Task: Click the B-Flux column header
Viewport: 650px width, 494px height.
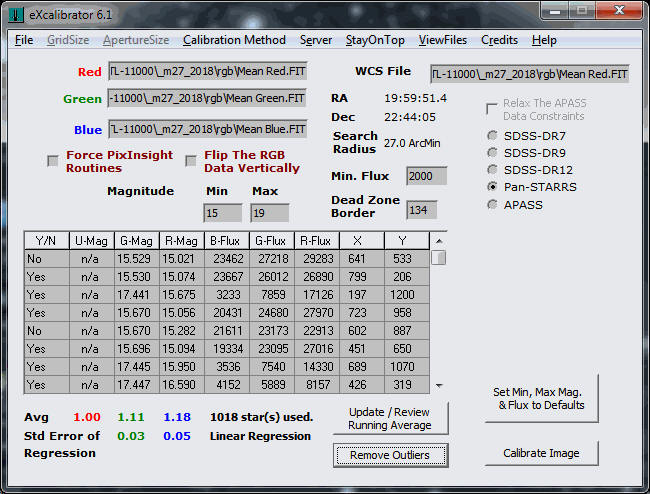Action: coord(226,241)
